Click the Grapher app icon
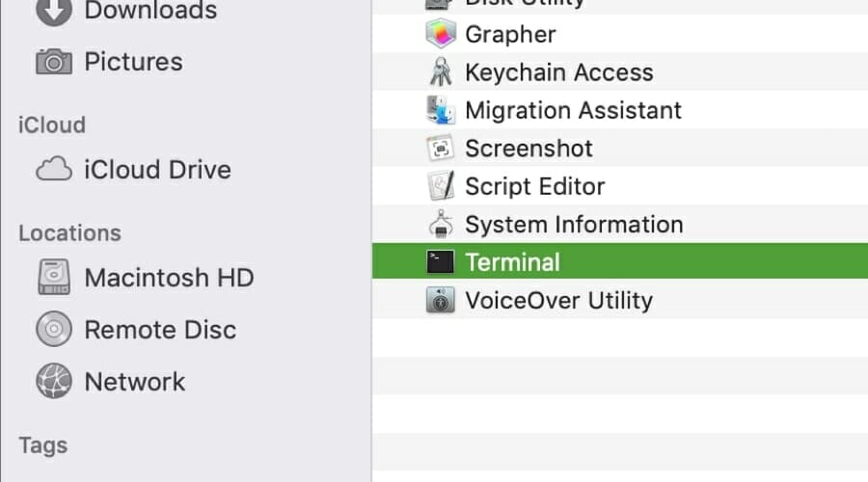Viewport: 868px width, 482px height. 441,35
